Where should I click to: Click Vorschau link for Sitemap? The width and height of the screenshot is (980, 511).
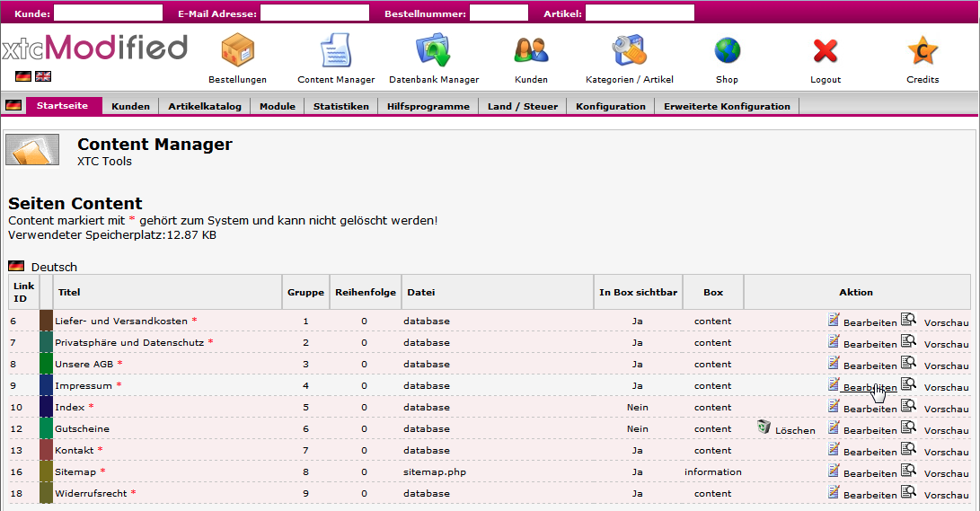click(946, 473)
